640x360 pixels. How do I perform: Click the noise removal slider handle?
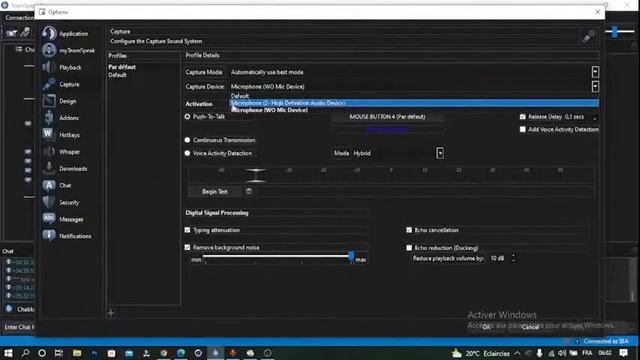coord(351,257)
